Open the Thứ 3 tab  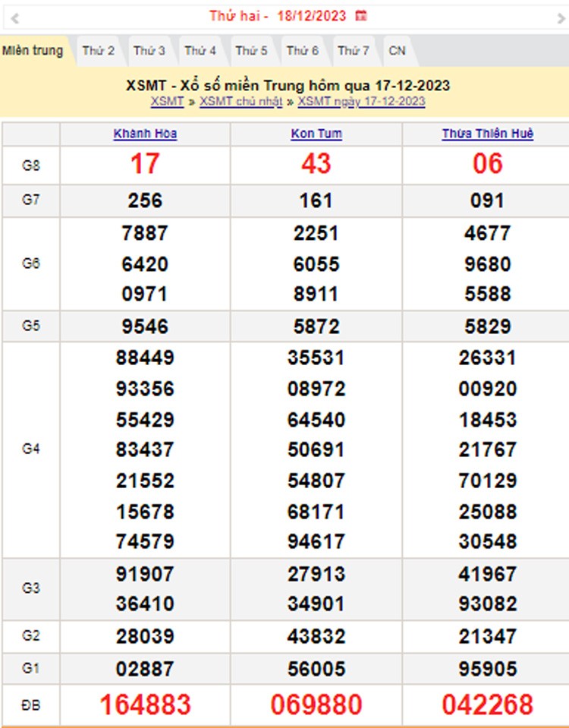coord(149,51)
